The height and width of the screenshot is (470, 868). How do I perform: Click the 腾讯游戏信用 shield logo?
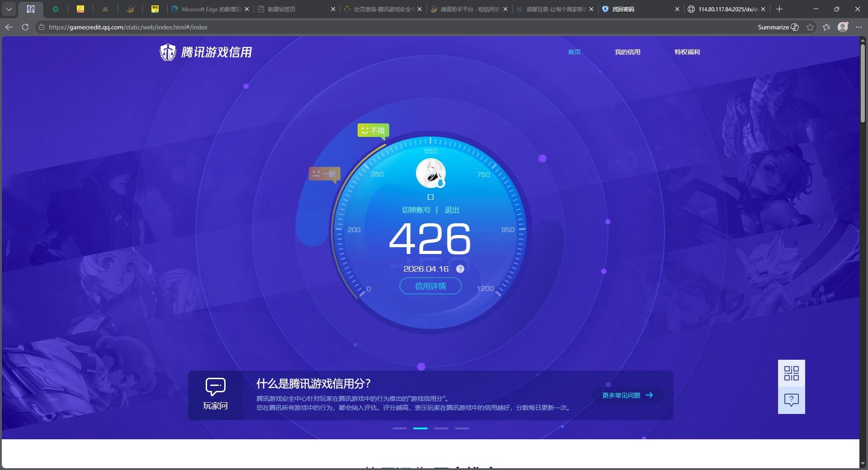167,52
